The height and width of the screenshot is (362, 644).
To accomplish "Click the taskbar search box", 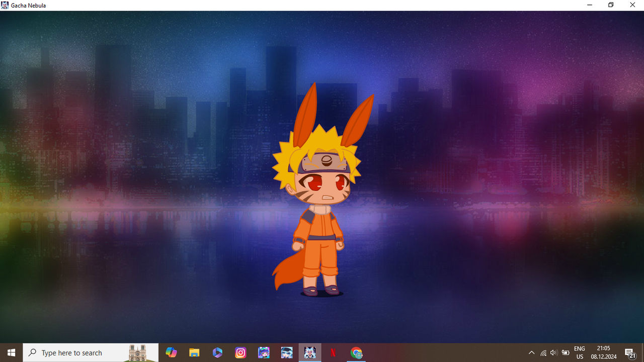I will (x=91, y=353).
